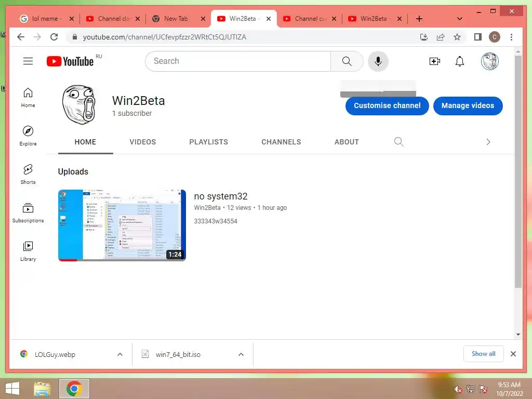Image resolution: width=532 pixels, height=399 pixels.
Task: Open the tab search chevron
Action: pos(460,19)
